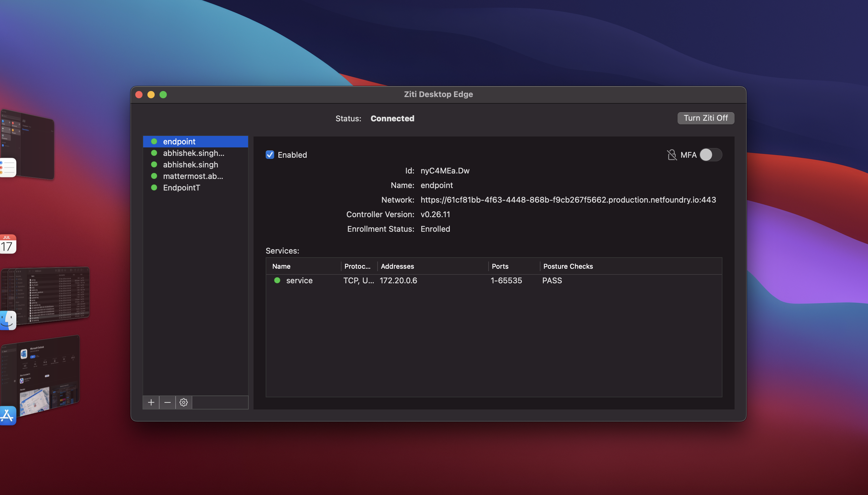Image resolution: width=868 pixels, height=495 pixels.
Task: Click the Connected status text
Action: [392, 118]
